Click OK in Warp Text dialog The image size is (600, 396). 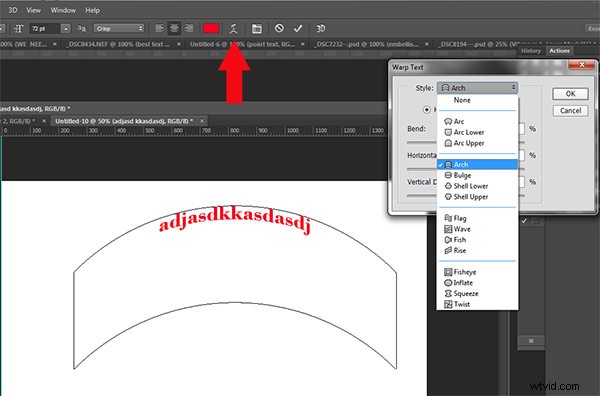[570, 94]
